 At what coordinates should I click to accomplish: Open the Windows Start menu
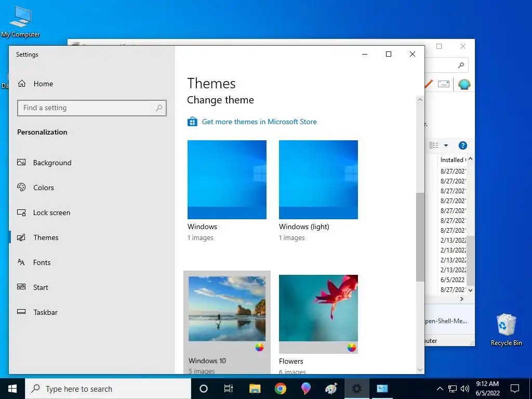[x=12, y=389]
